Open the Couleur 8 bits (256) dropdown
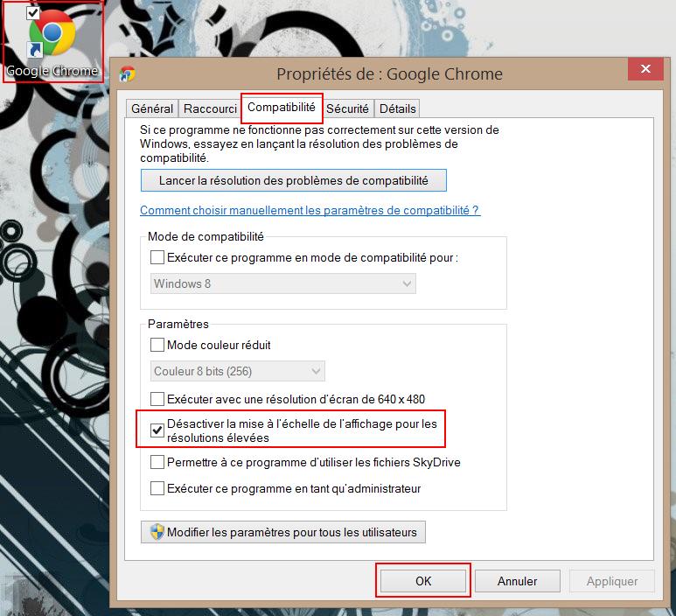676x616 pixels. coord(238,371)
